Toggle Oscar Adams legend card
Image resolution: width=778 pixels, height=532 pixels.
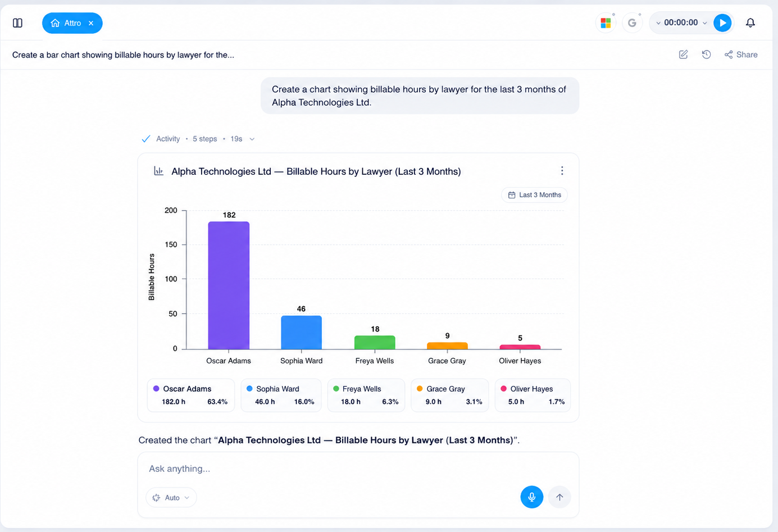point(191,395)
